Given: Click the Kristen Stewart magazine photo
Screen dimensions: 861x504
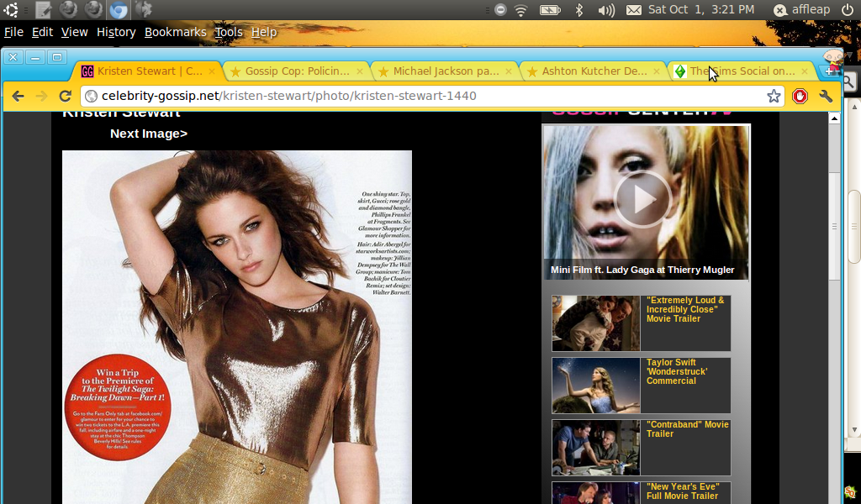Looking at the screenshot, I should click(x=236, y=327).
